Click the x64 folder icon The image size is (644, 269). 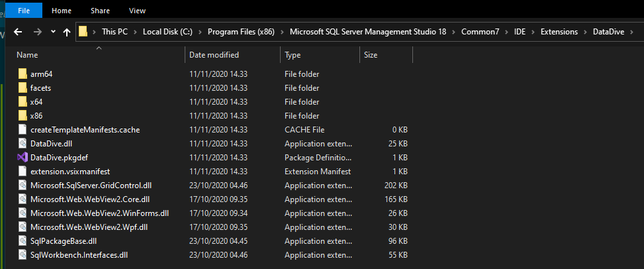[x=23, y=102]
